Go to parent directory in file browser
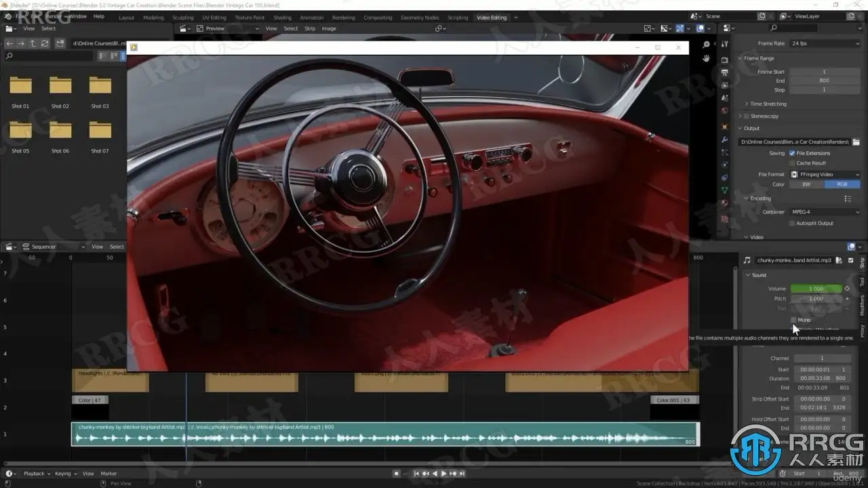The height and width of the screenshot is (488, 868). 33,43
